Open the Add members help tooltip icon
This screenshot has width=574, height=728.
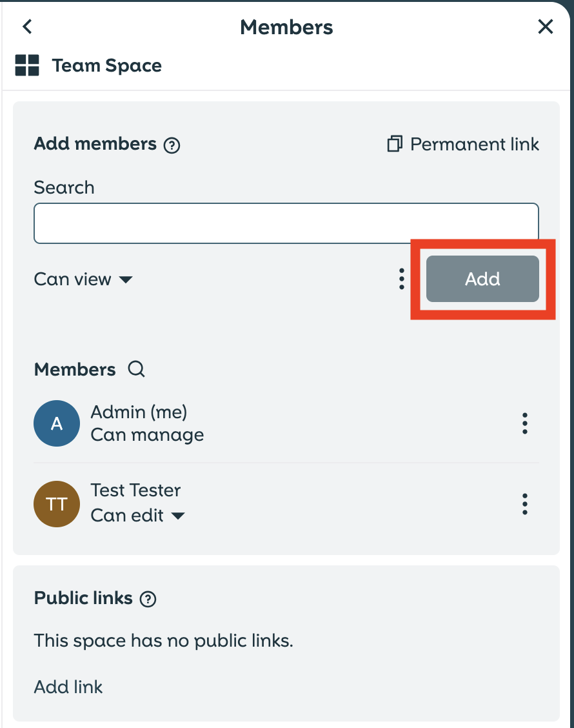coord(173,145)
